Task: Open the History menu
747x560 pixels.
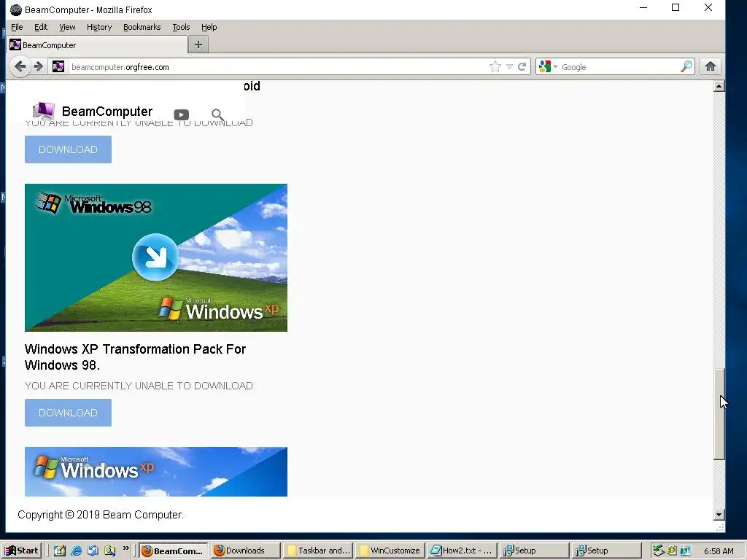Action: (99, 27)
